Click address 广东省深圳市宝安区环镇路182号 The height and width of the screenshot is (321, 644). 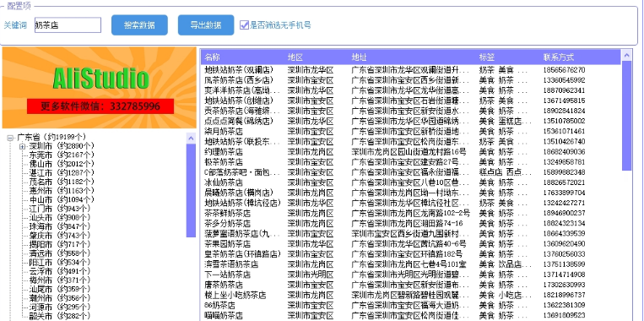[x=407, y=254]
